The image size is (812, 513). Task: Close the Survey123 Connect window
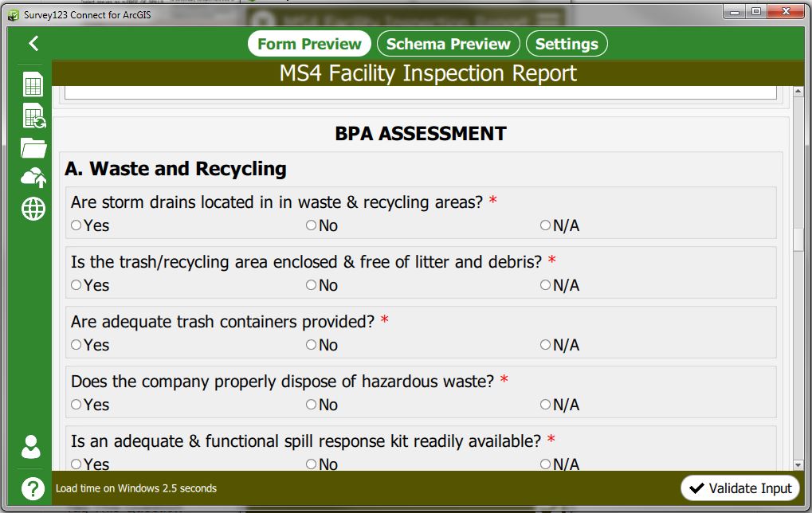click(786, 11)
